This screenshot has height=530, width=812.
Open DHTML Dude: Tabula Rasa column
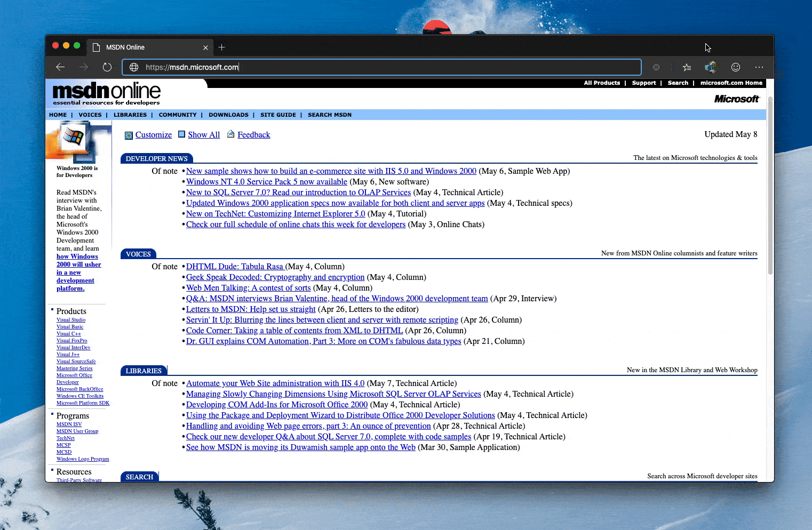235,267
